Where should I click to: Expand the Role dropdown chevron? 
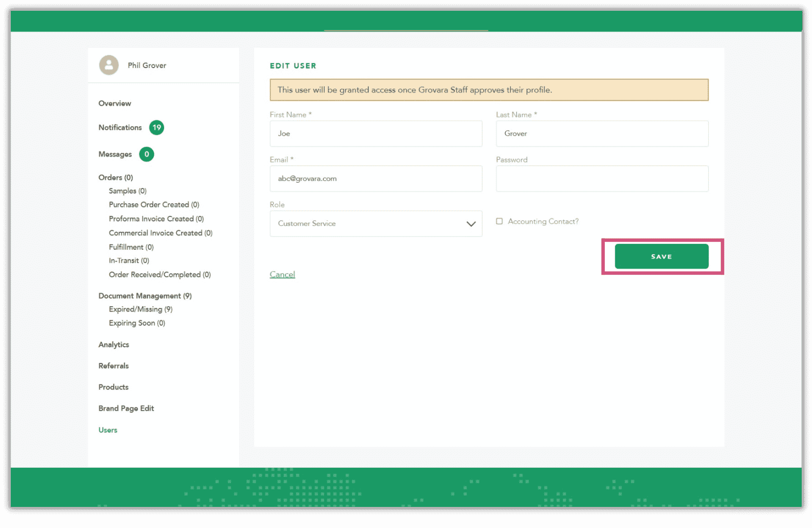[471, 224]
